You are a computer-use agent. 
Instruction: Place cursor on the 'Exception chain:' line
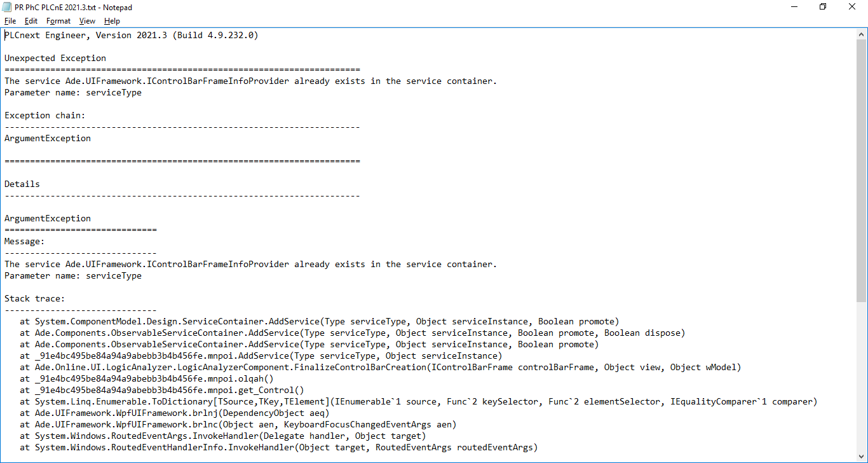[44, 116]
